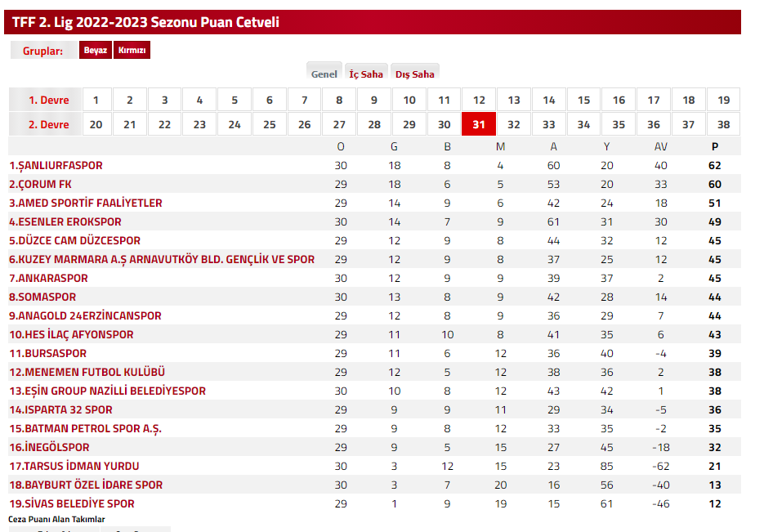This screenshot has height=532, width=764.
Task: Open the İç Saha tab
Action: pyautogui.click(x=366, y=74)
